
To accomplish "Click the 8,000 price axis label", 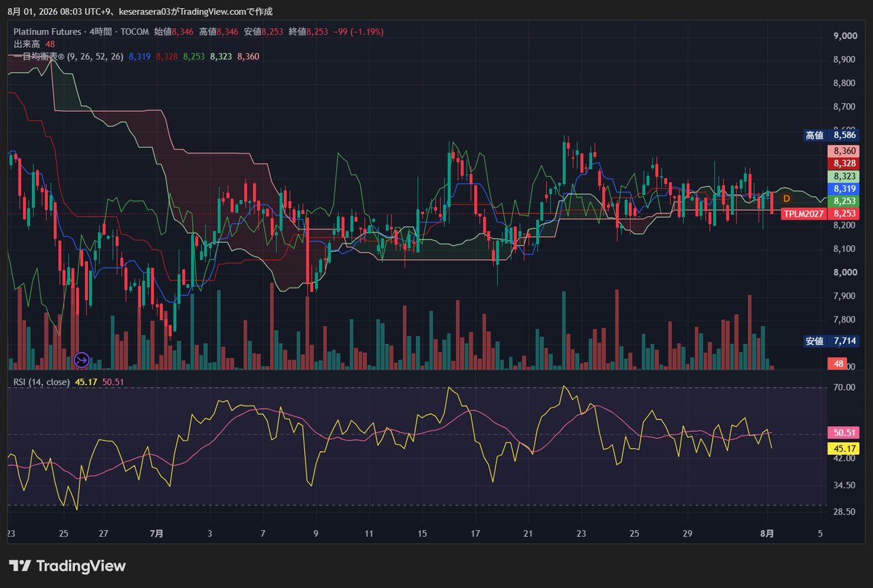I will coord(845,273).
